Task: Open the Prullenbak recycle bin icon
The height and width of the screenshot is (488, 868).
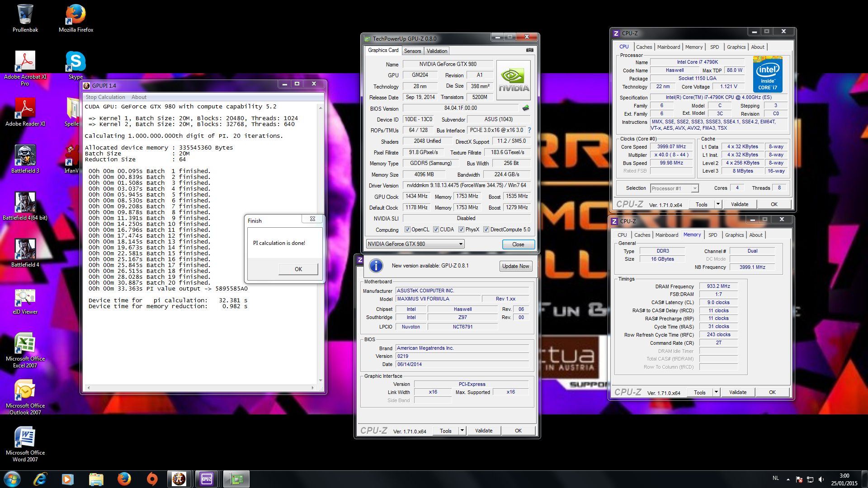Action: pos(25,18)
